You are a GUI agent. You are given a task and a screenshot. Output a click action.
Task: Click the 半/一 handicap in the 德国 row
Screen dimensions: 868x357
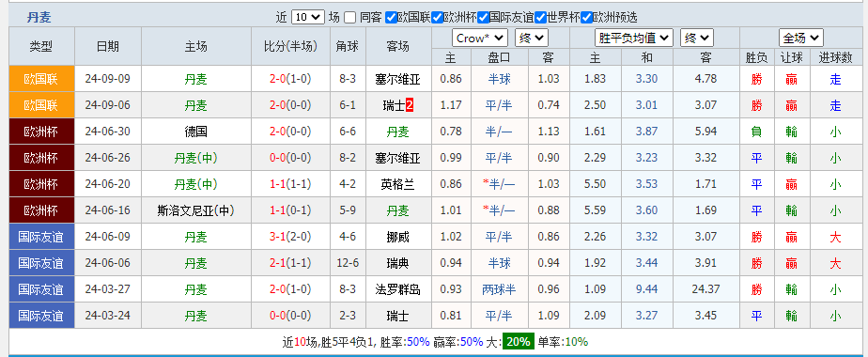[500, 132]
